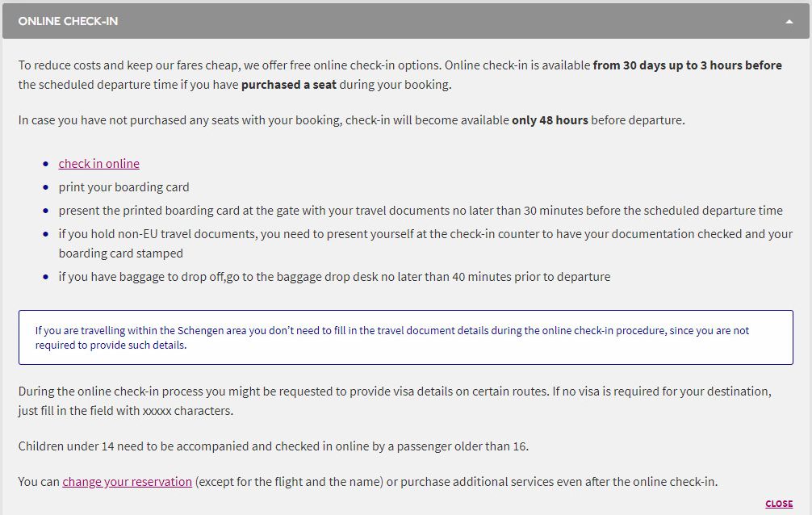Click the bold 'only 48 hours' text
Screen dimensions: 812x515
550,120
